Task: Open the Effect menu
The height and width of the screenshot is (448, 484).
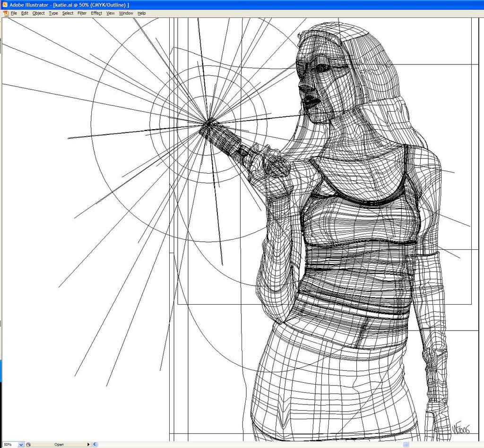Action: (96, 13)
